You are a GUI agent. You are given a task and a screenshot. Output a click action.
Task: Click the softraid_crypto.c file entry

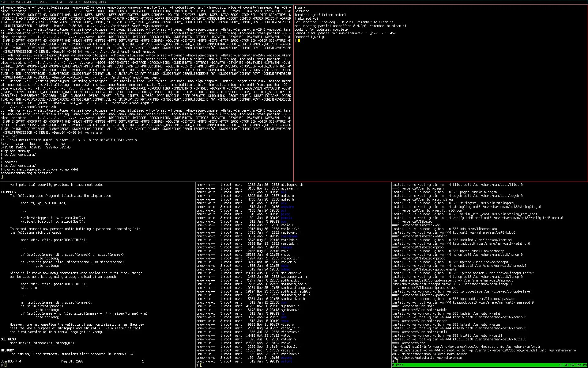point(296,288)
